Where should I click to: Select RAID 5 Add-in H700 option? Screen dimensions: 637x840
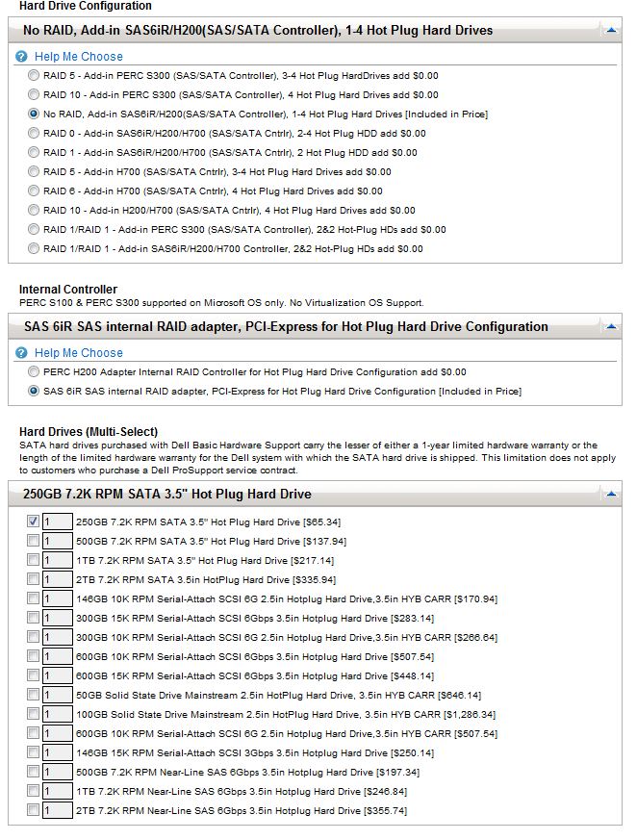point(34,172)
